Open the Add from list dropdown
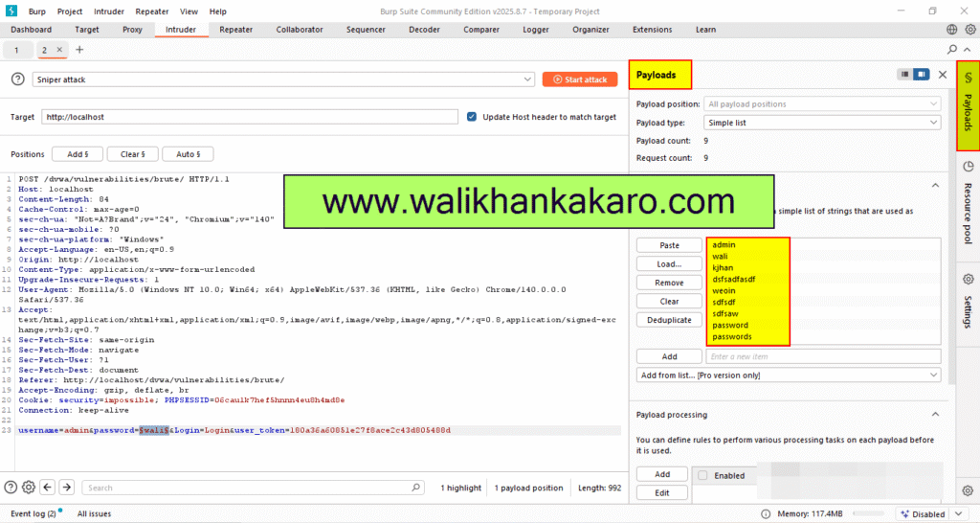The width and height of the screenshot is (980, 523). click(x=789, y=375)
